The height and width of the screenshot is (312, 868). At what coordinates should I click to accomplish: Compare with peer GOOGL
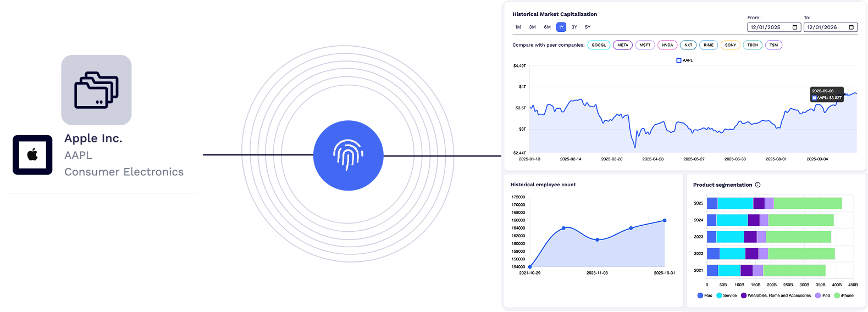point(599,45)
